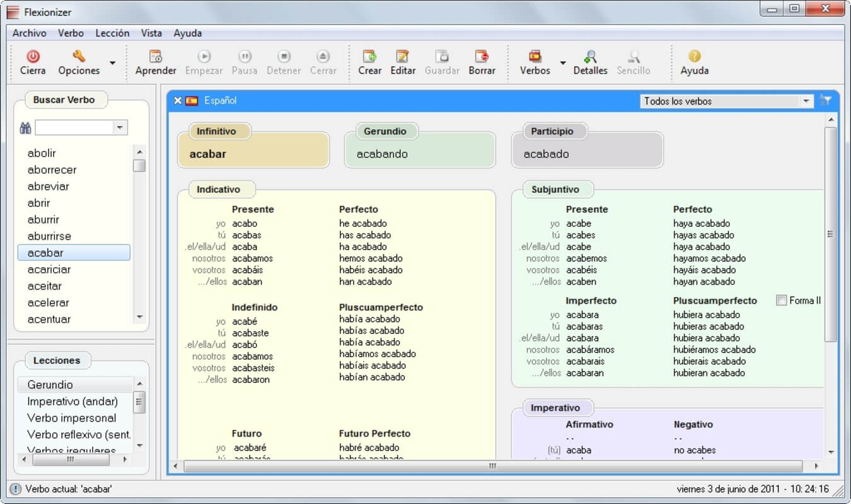Image resolution: width=851 pixels, height=504 pixels.
Task: Expand the Todos los verbos dropdown
Action: click(806, 101)
